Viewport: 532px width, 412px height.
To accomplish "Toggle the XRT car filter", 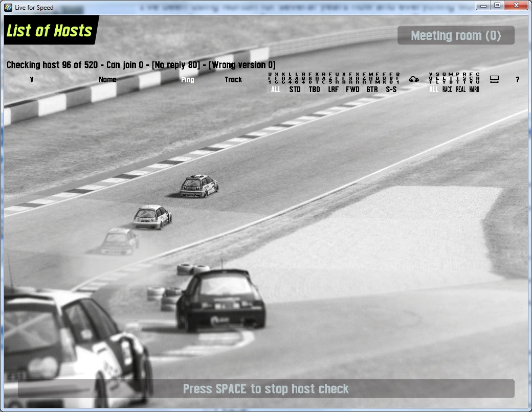I will point(317,78).
